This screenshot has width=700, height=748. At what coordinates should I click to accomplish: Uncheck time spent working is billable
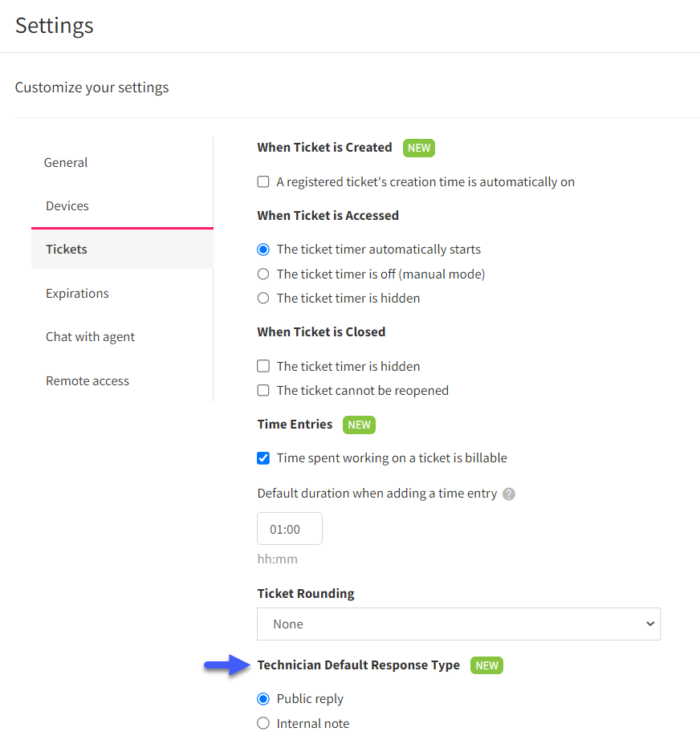point(262,457)
